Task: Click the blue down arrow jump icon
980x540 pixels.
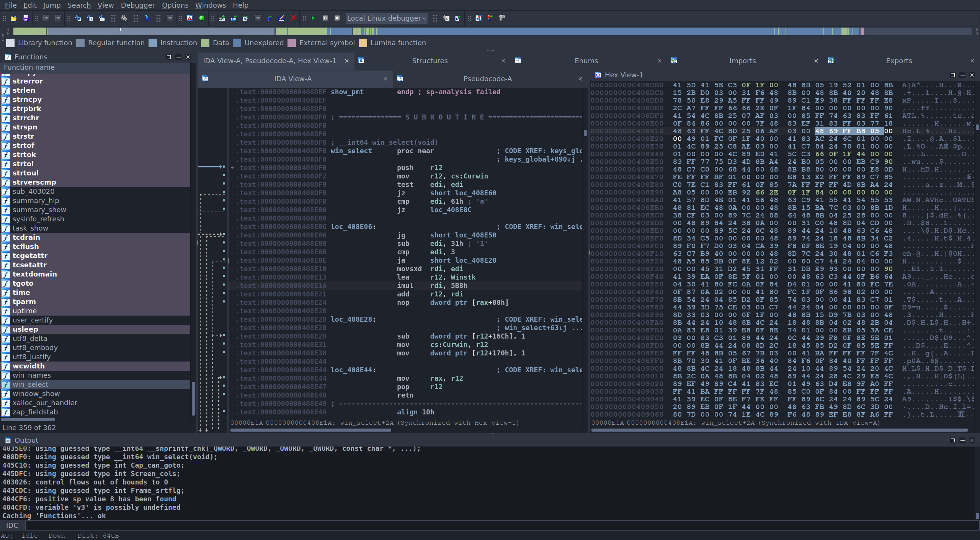Action: 147,18
